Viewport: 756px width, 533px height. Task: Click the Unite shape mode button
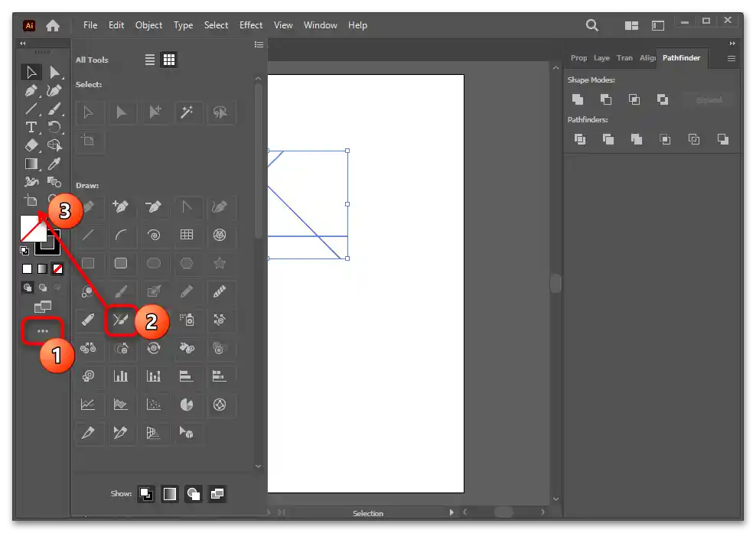pyautogui.click(x=578, y=99)
